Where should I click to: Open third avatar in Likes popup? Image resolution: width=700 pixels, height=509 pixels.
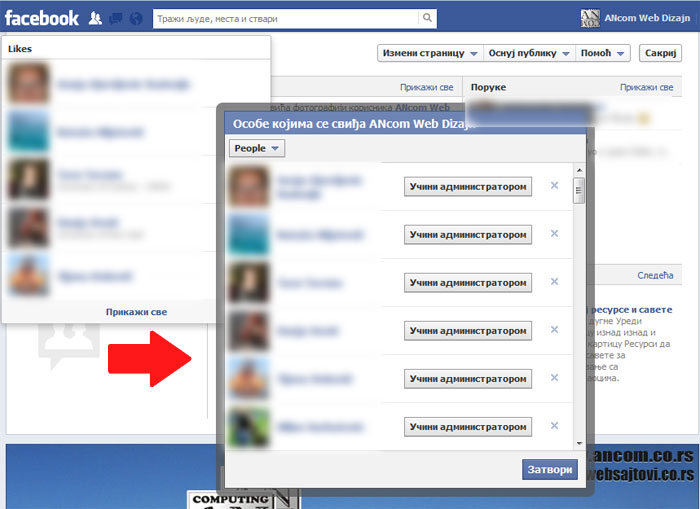[x=28, y=179]
